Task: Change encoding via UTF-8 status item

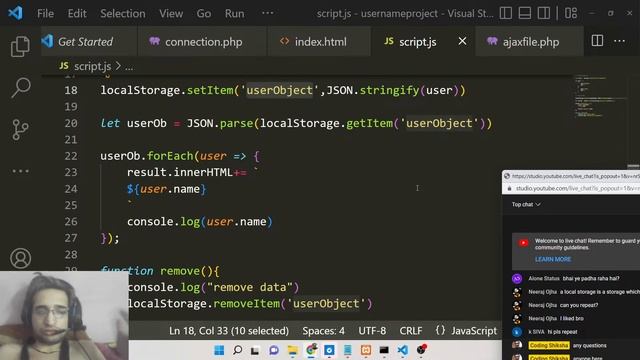Action: click(372, 331)
